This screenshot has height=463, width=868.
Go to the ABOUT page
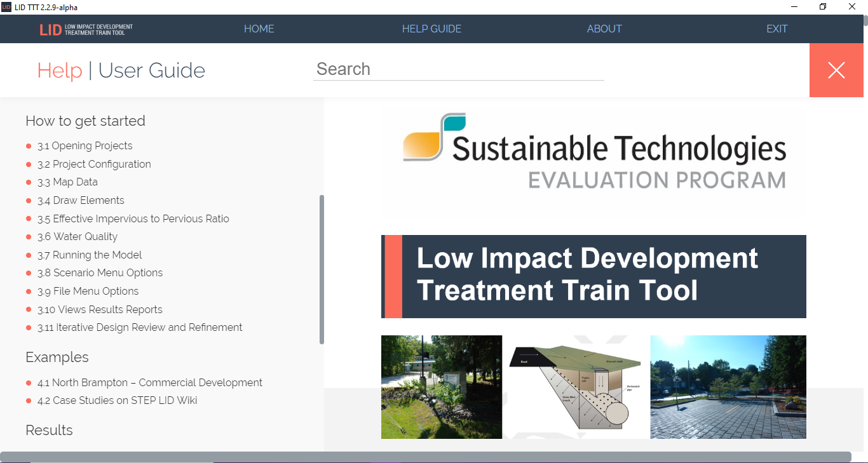pos(604,29)
